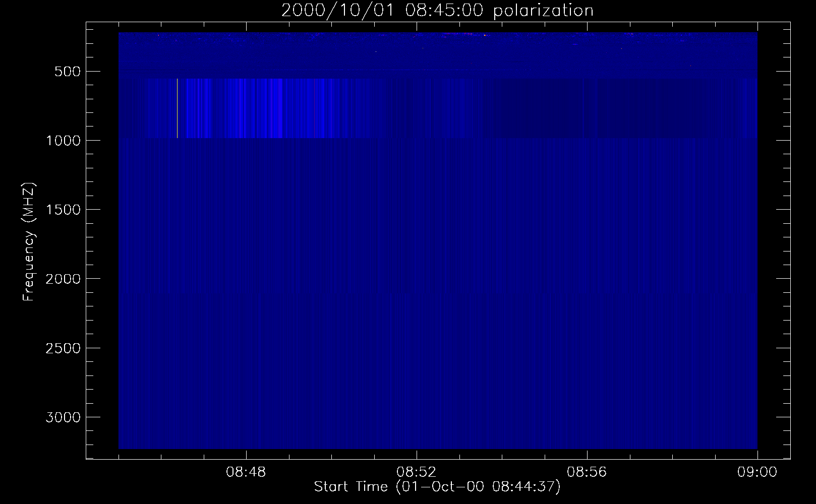Click the 2000 frequency tick label
The height and width of the screenshot is (504, 816).
point(63,279)
